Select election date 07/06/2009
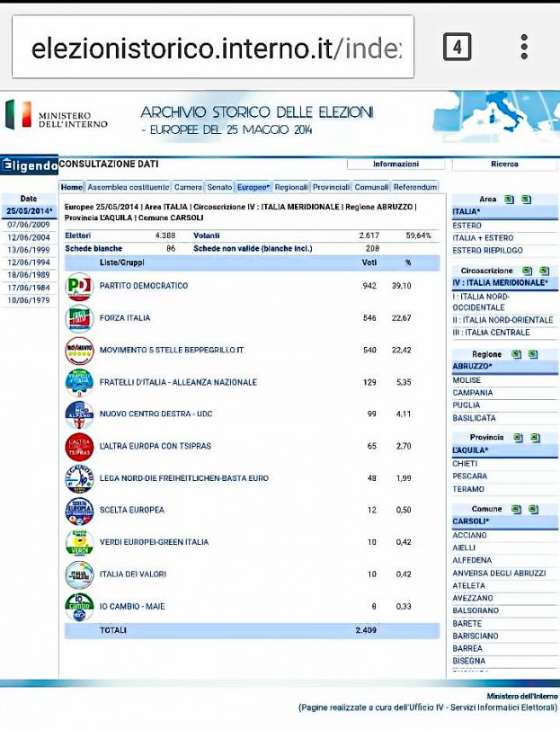Image resolution: width=560 pixels, height=730 pixels. tap(29, 225)
